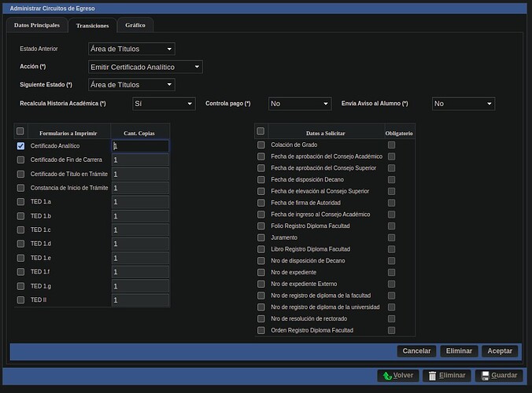Click the Eliminar button beside Cancelar
The width and height of the screenshot is (532, 393).
pos(459,351)
